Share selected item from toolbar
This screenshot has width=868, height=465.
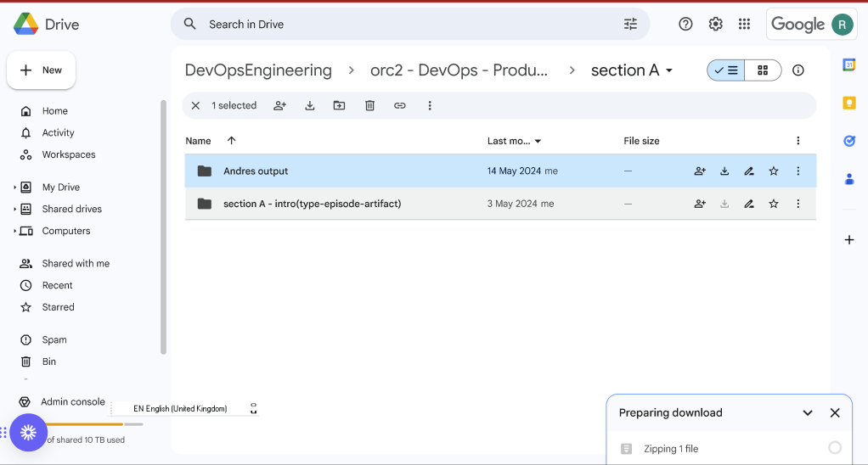(x=279, y=105)
